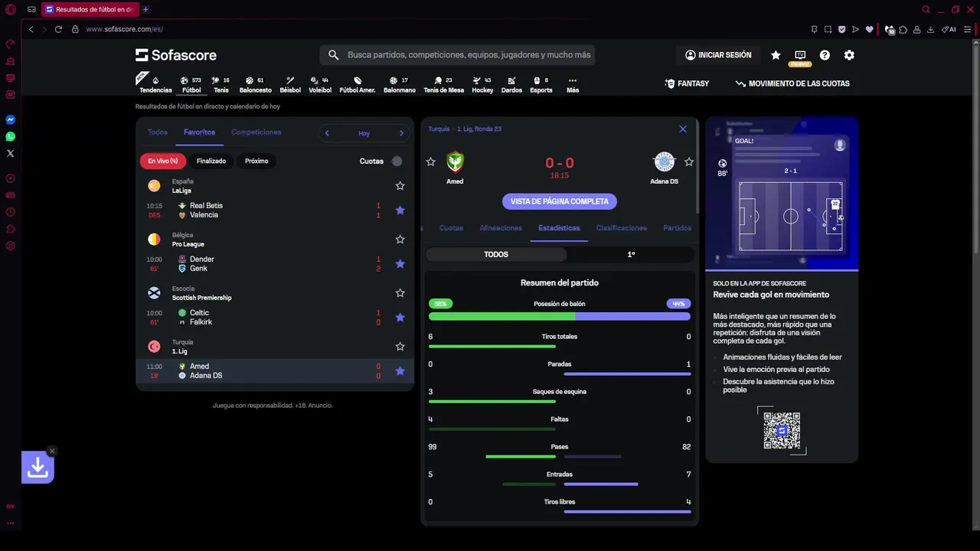Open the Tendencias sports section

[155, 84]
